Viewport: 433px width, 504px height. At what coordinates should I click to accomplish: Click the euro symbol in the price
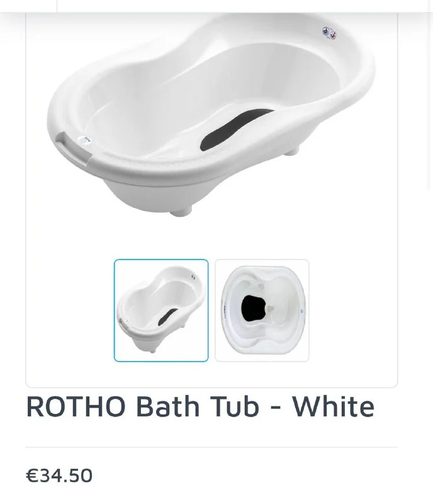[32, 476]
